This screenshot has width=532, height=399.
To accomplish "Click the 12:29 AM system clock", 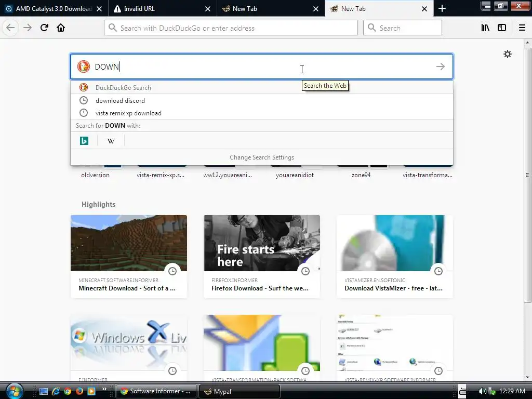I will click(x=512, y=391).
